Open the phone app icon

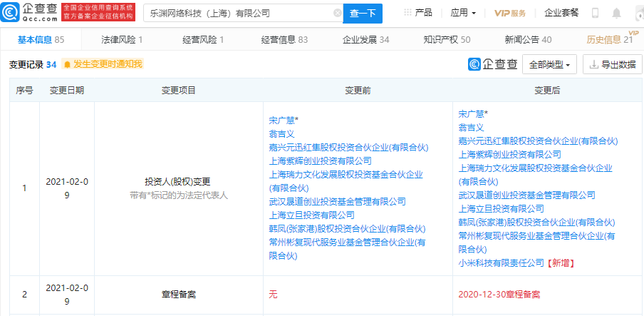coord(595,13)
